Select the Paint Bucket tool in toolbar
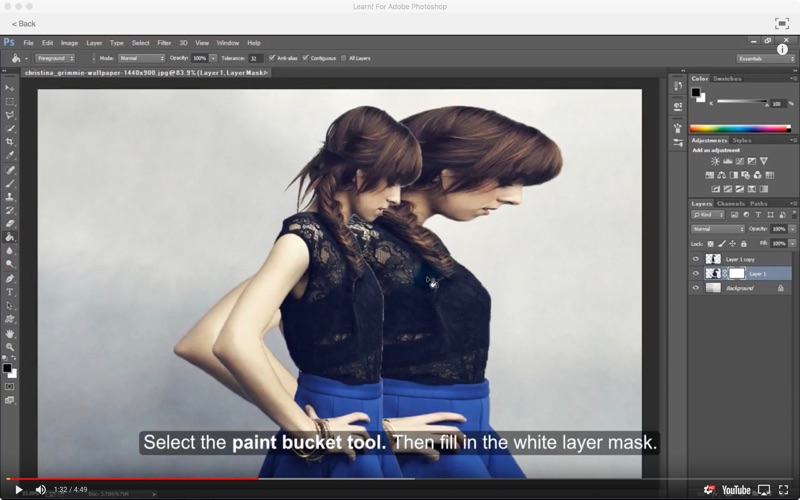Screen dimensions: 800x500 pyautogui.click(x=10, y=237)
